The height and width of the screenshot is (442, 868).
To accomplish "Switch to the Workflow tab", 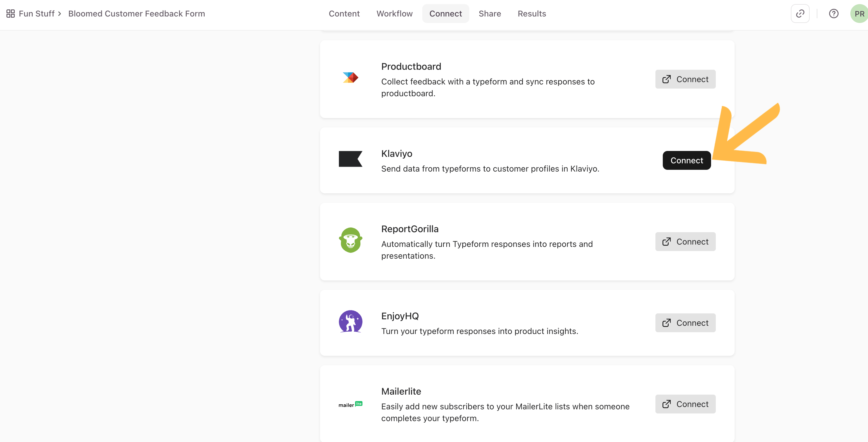I will (x=394, y=14).
